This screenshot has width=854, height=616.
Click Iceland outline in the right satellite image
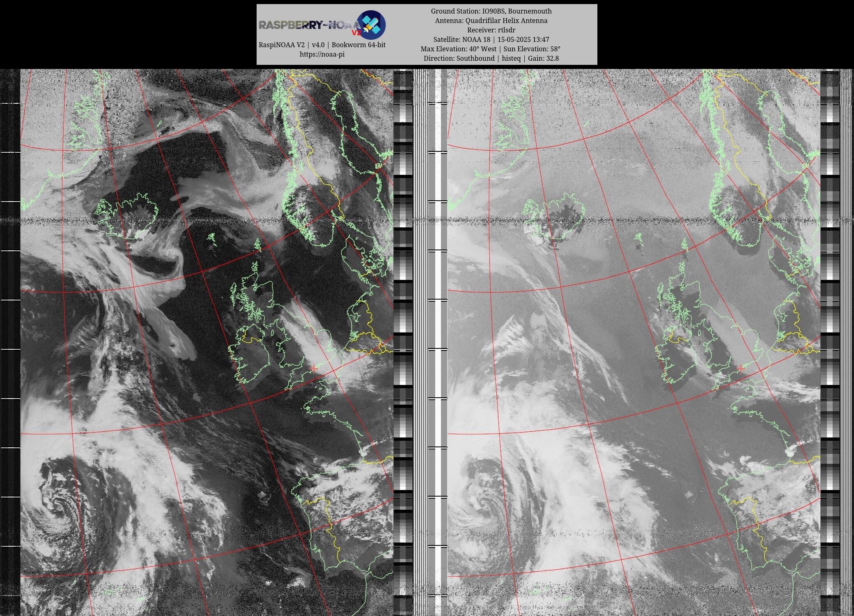point(553,216)
